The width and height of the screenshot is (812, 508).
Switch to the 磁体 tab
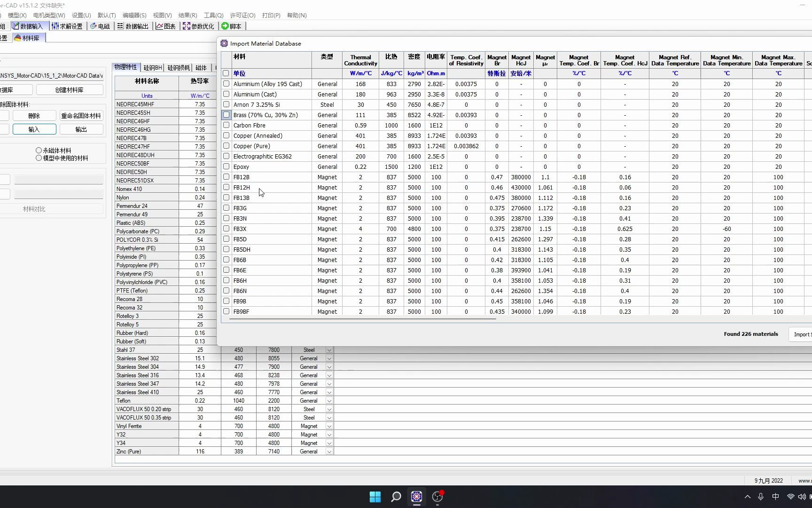pyautogui.click(x=201, y=68)
